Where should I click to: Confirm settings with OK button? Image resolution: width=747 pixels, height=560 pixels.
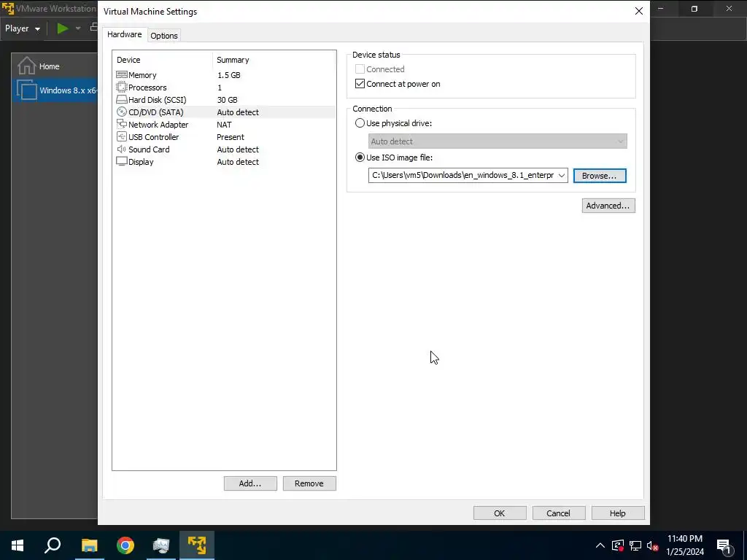coord(499,513)
